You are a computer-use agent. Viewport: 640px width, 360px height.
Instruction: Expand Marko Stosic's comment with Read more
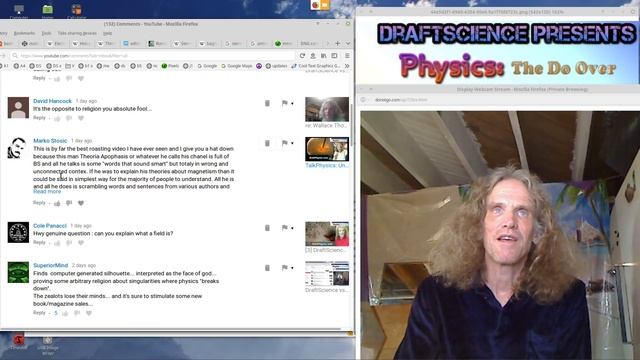coord(47,192)
